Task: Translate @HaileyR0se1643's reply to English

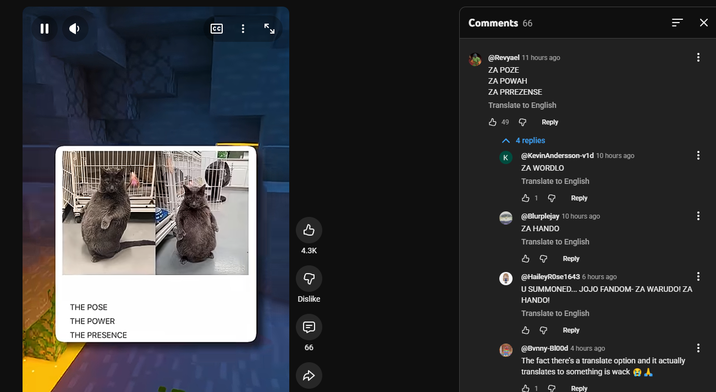Action: (x=555, y=313)
